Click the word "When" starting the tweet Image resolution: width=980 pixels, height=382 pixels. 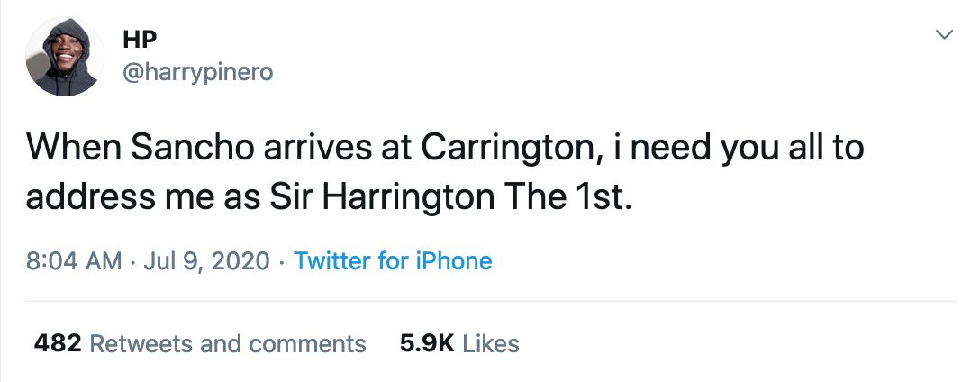click(72, 149)
